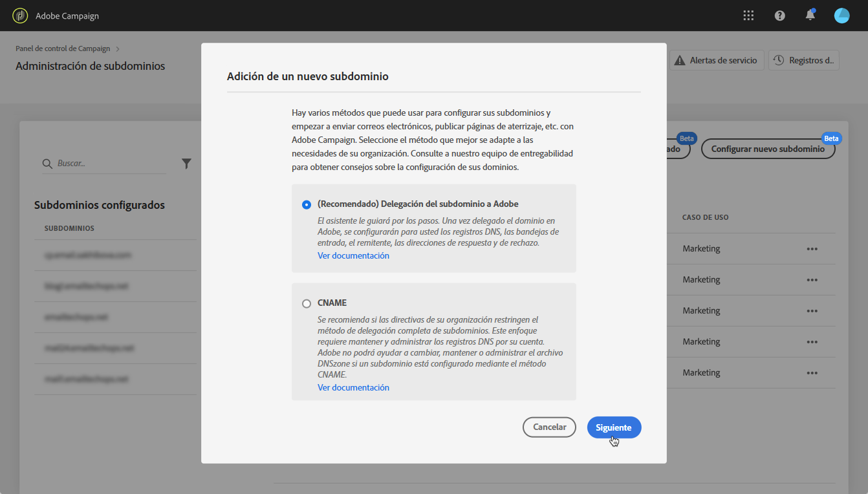Viewport: 868px width, 494px height.
Task: Click the Registros history clock icon
Action: click(779, 60)
